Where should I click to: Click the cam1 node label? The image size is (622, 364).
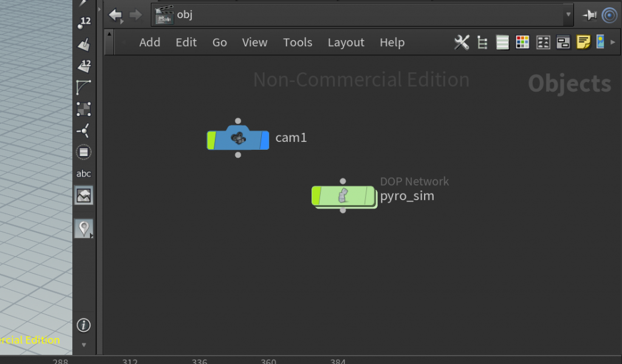tap(291, 138)
